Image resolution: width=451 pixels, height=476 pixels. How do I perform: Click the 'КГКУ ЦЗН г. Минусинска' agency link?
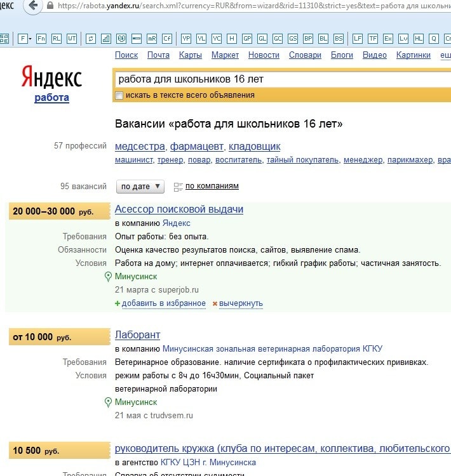[x=208, y=462]
